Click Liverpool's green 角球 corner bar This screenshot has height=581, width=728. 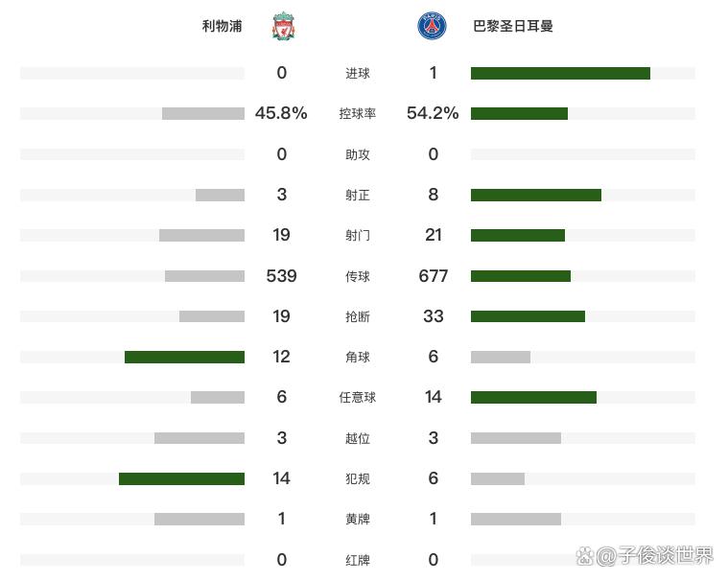point(185,357)
